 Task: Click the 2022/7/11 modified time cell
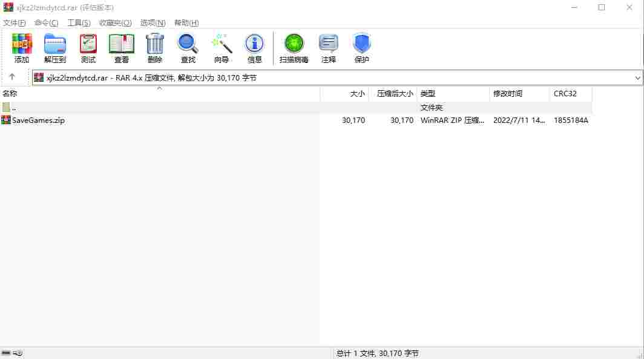[519, 120]
